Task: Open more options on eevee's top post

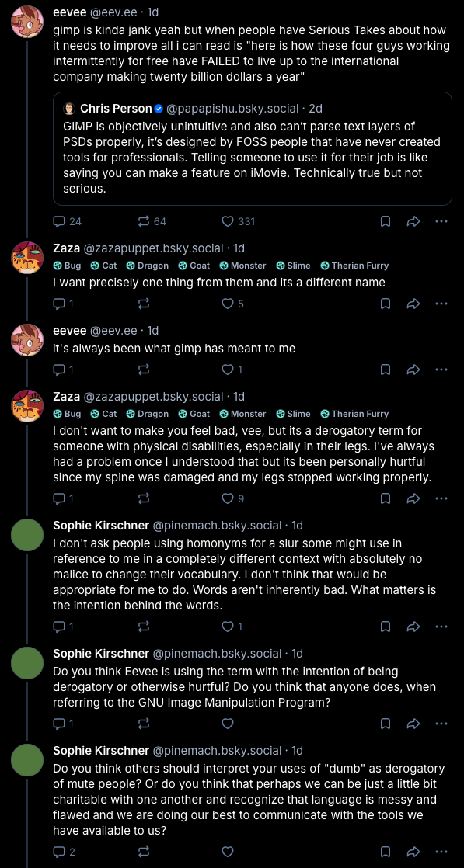Action: pos(441,221)
